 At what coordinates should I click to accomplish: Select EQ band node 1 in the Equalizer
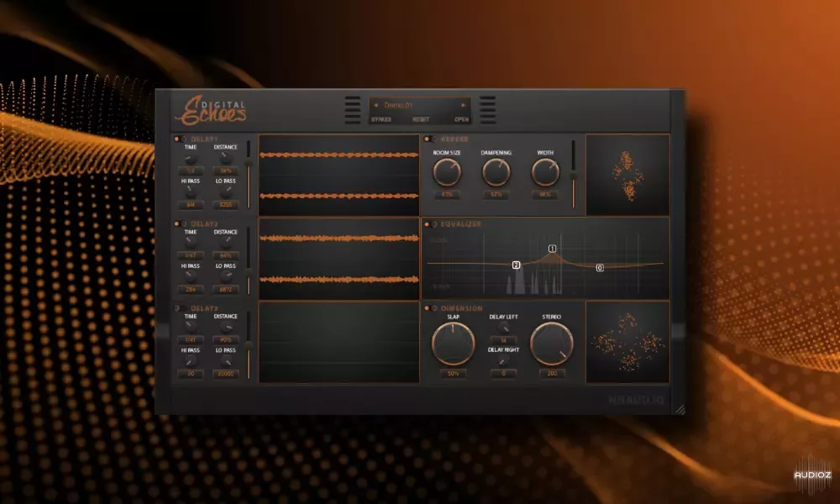[552, 247]
